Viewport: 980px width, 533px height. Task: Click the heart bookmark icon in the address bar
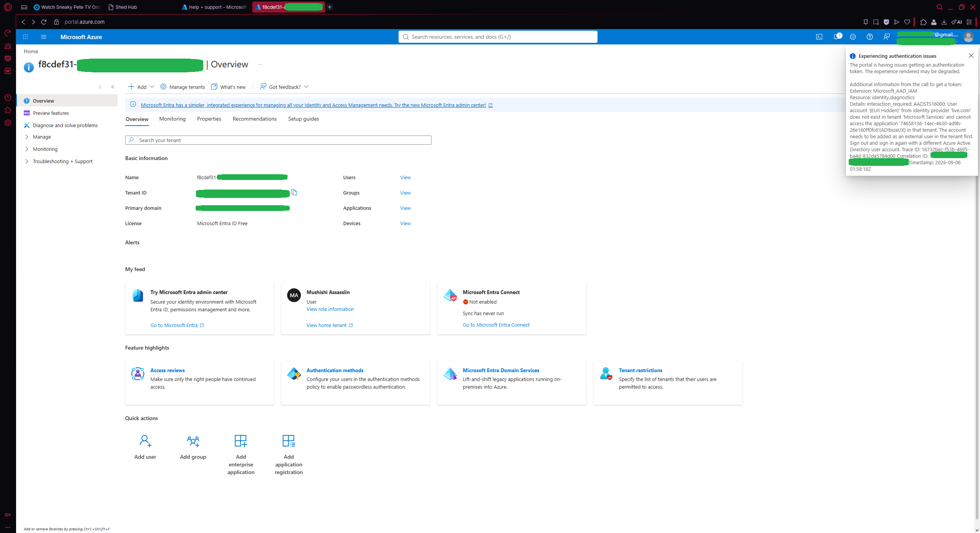tap(907, 22)
